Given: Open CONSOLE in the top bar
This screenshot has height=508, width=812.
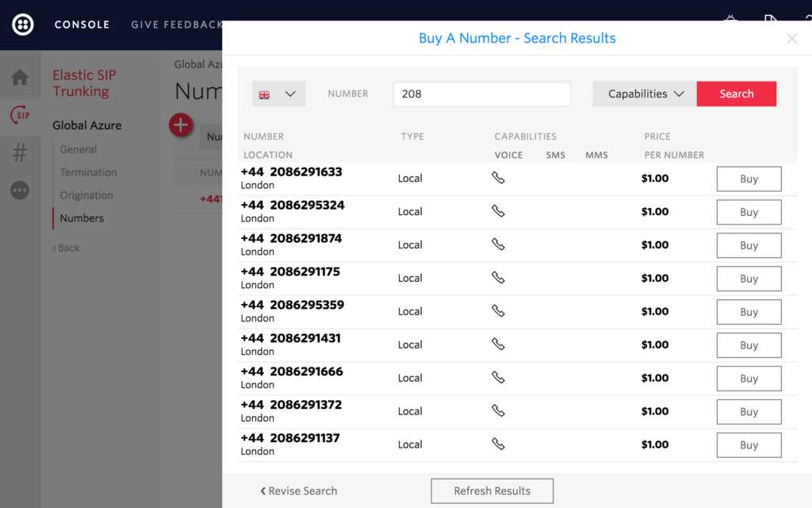Looking at the screenshot, I should 82,25.
